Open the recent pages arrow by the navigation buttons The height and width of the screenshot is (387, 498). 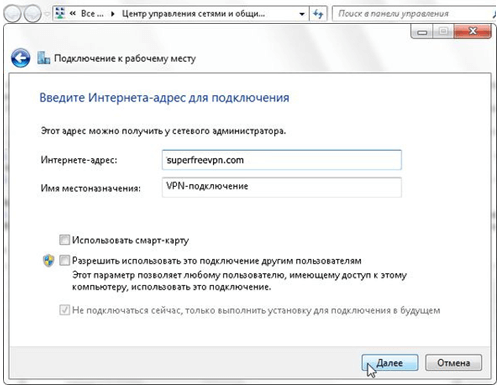pyautogui.click(x=47, y=14)
